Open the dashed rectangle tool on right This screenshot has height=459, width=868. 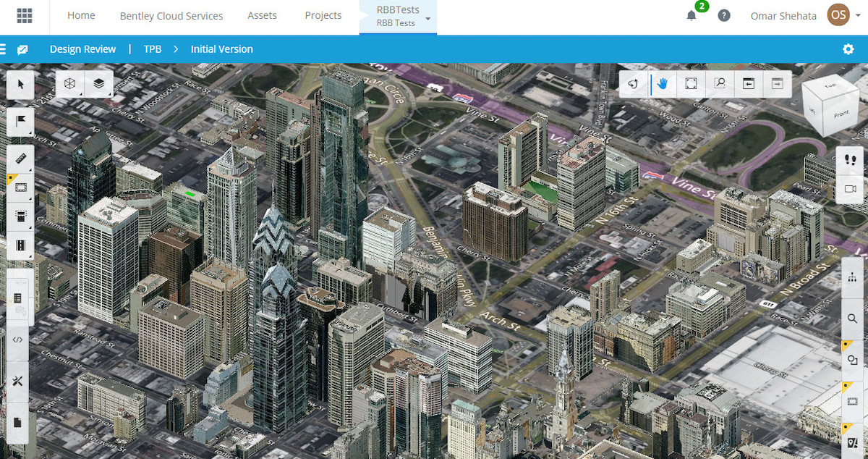click(x=852, y=401)
